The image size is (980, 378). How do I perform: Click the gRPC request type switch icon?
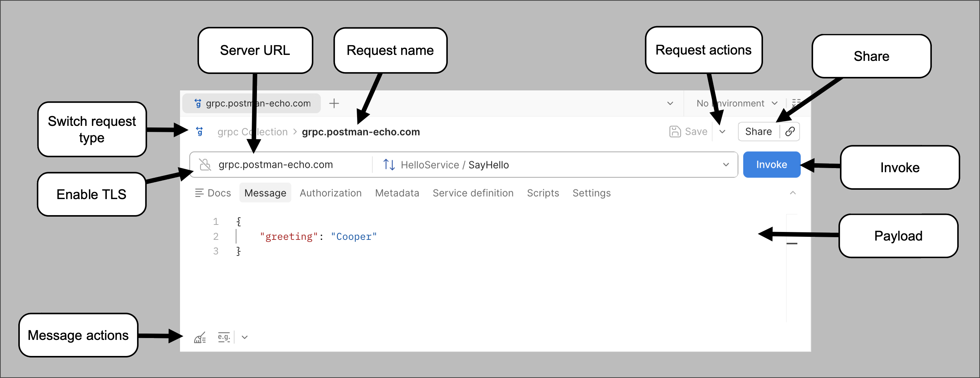click(x=199, y=131)
